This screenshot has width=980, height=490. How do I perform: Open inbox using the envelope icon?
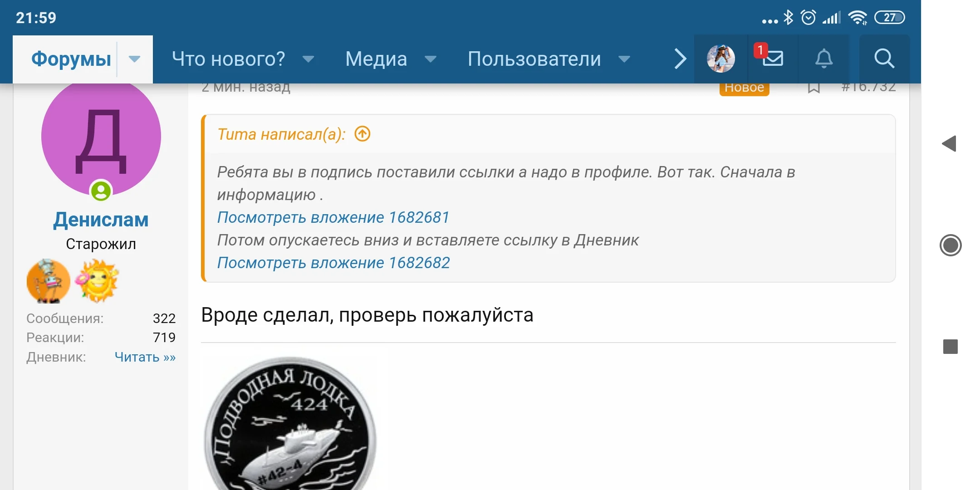[x=773, y=59]
